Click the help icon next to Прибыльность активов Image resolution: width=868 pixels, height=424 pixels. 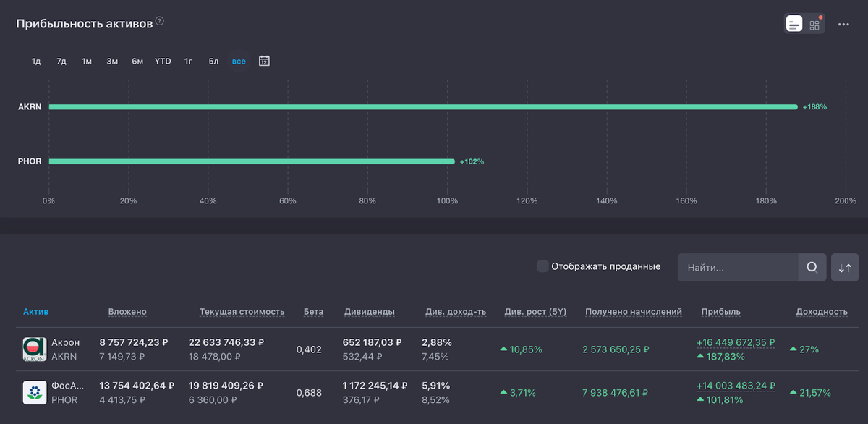160,22
